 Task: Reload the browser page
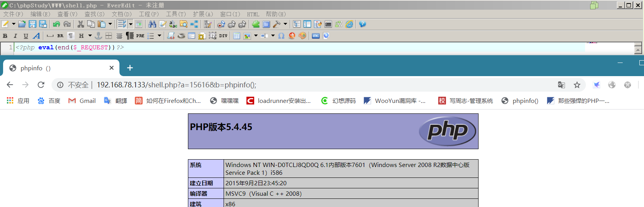point(41,85)
